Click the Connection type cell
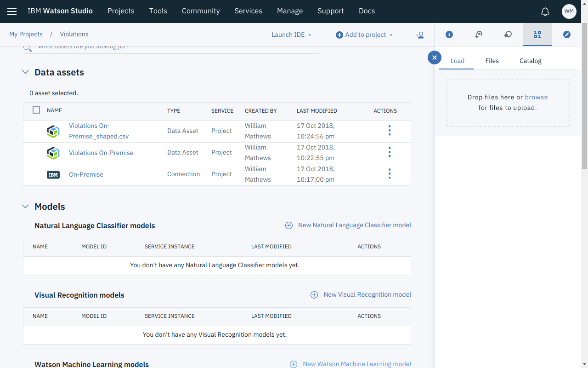This screenshot has height=368, width=588. click(184, 174)
